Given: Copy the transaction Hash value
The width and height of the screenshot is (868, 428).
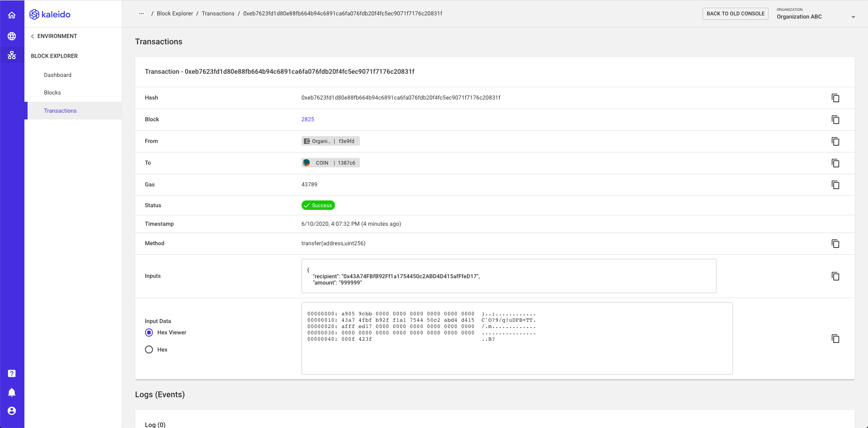Looking at the screenshot, I should point(835,98).
